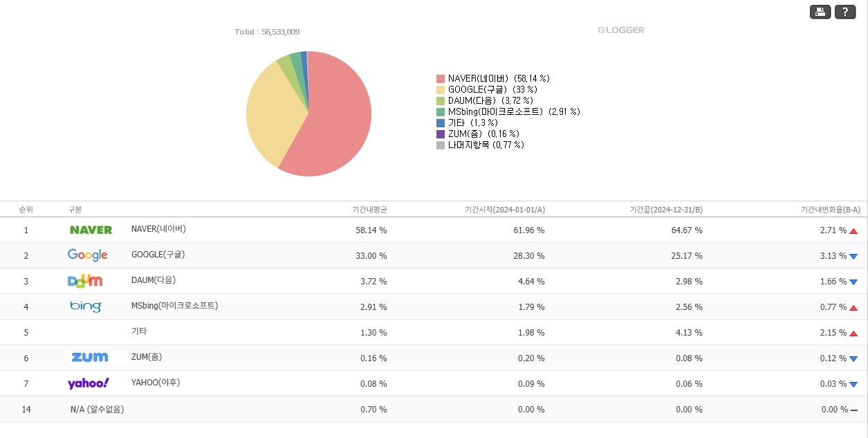This screenshot has height=438, width=868.
Task: Select the DAUM(다음) name in table
Action: pyautogui.click(x=154, y=280)
